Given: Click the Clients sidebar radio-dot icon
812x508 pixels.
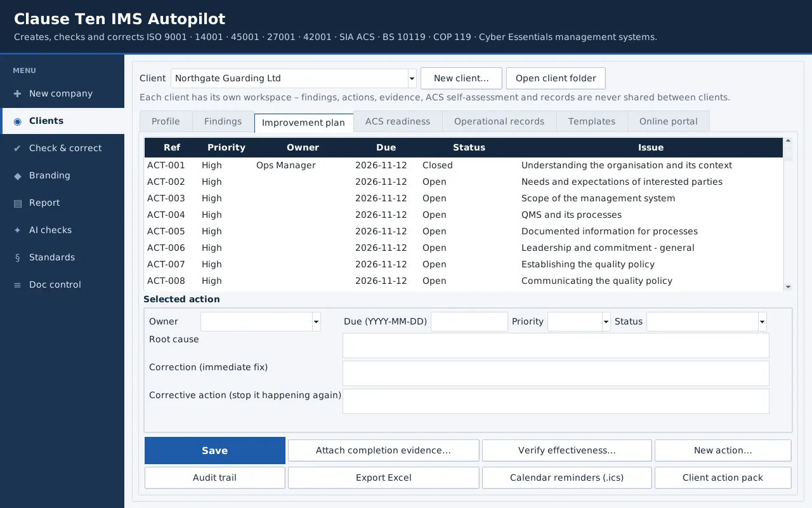Looking at the screenshot, I should (17, 121).
